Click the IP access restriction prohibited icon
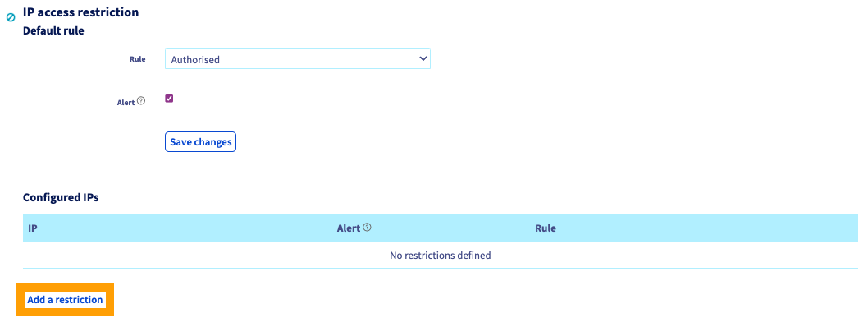This screenshot has width=868, height=318. (10, 18)
